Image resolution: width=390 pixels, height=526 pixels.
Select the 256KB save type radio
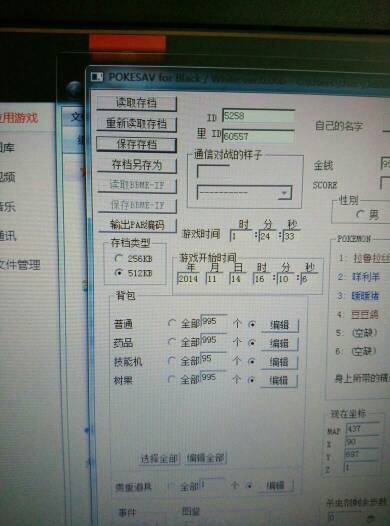click(118, 258)
